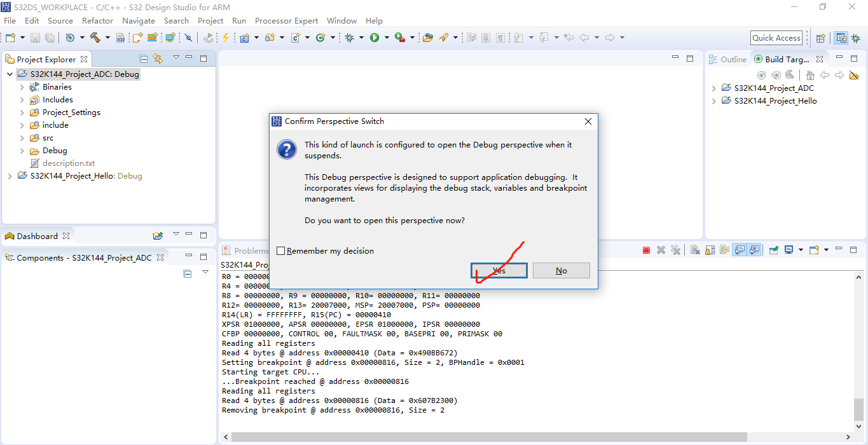
Task: Switch to the Debug perspective bug icon
Action: coord(856,38)
